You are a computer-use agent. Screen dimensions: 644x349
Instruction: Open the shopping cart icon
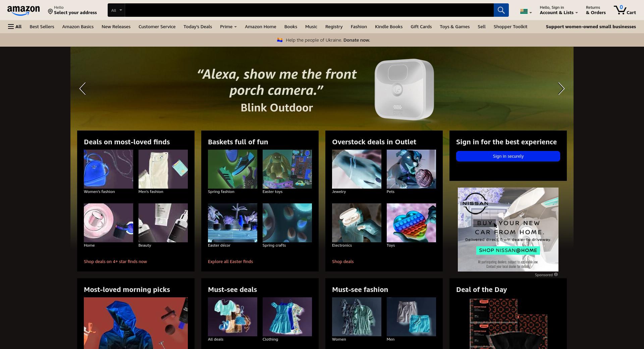[x=625, y=10]
